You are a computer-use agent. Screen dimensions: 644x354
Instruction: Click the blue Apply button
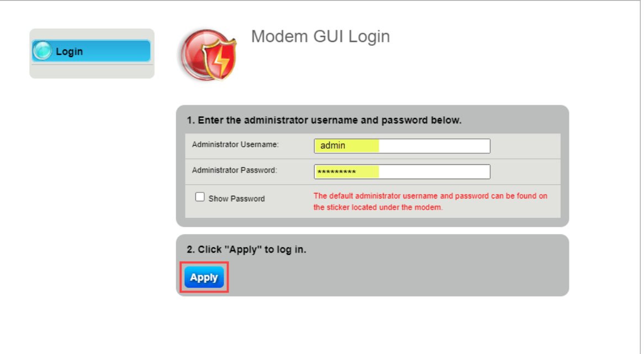(204, 277)
